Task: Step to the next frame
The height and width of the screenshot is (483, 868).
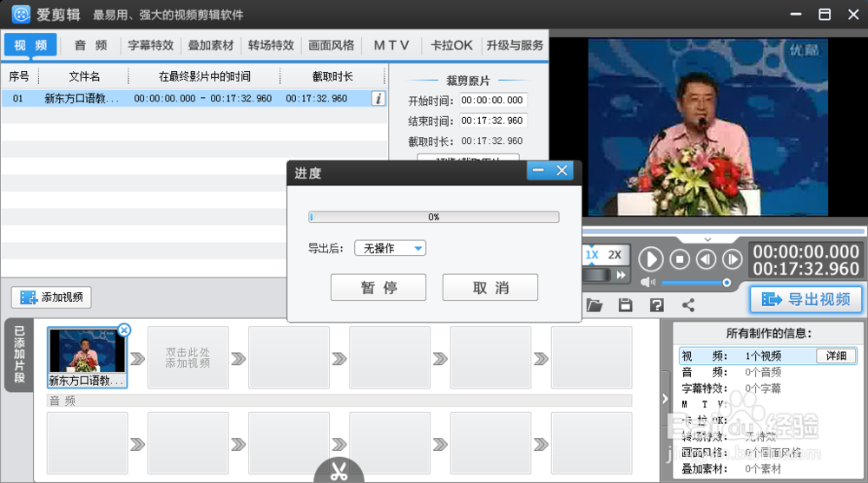Action: click(x=733, y=259)
